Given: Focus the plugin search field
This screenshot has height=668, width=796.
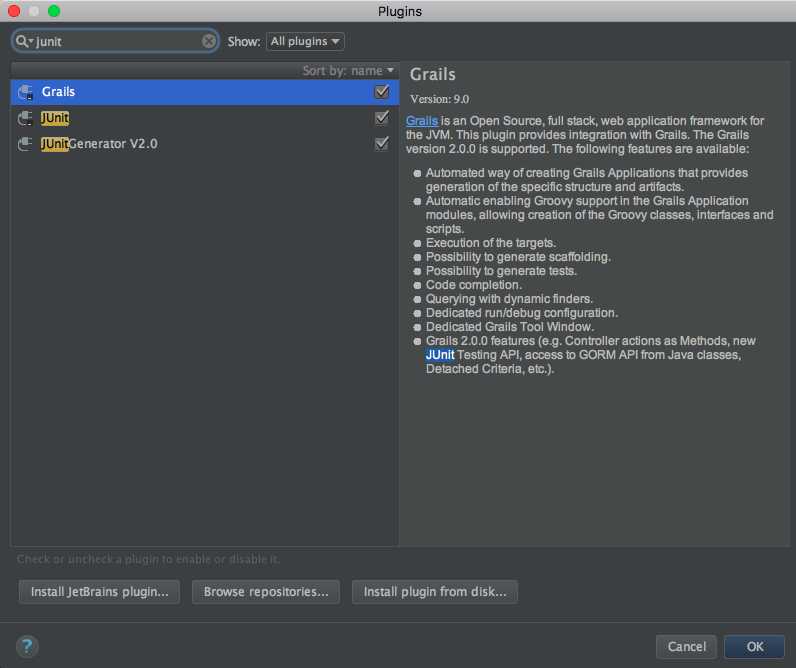Looking at the screenshot, I should point(117,41).
